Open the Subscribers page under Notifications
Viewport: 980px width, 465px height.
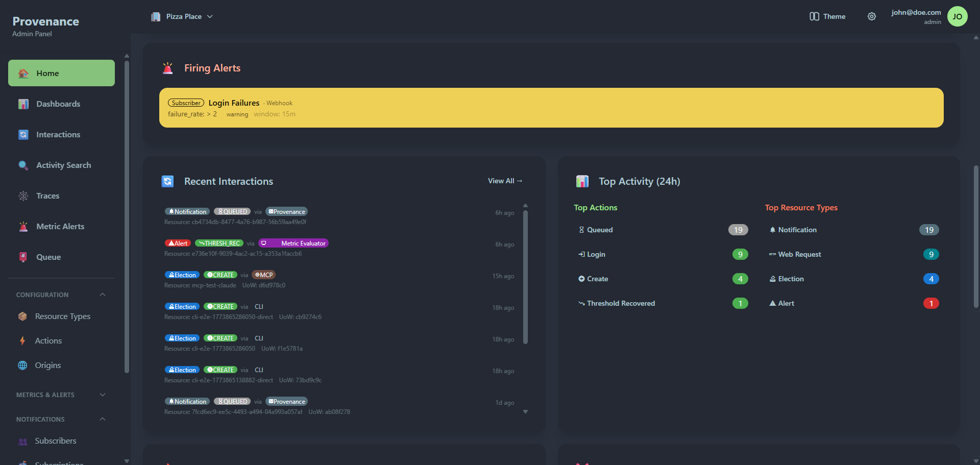pos(55,440)
